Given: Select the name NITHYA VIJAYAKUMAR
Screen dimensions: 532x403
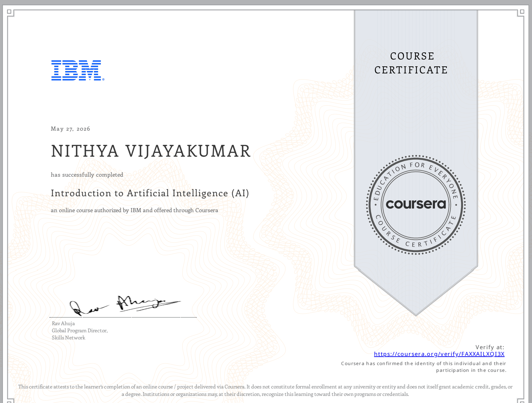Looking at the screenshot, I should point(151,151).
